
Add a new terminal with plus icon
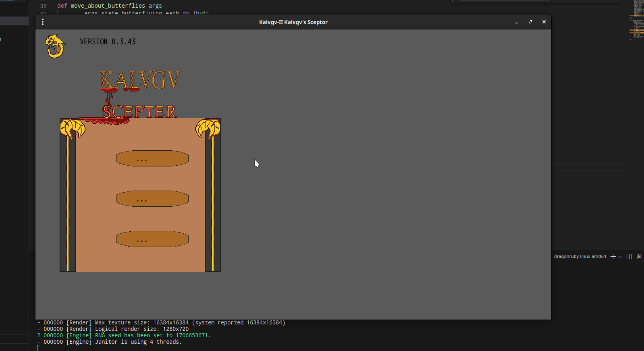[x=613, y=257]
